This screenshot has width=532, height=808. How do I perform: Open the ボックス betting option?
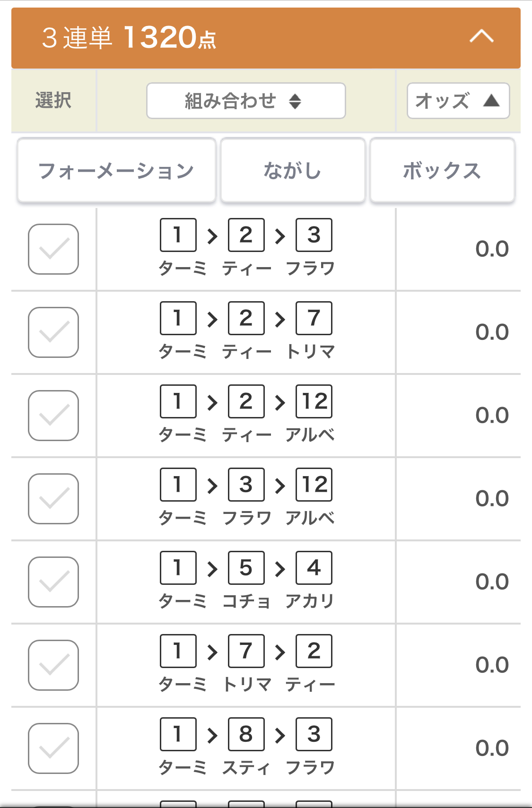[x=442, y=171]
